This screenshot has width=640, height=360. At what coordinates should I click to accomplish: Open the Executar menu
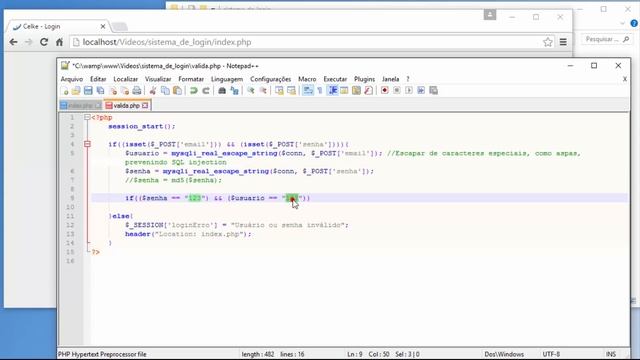[335, 79]
